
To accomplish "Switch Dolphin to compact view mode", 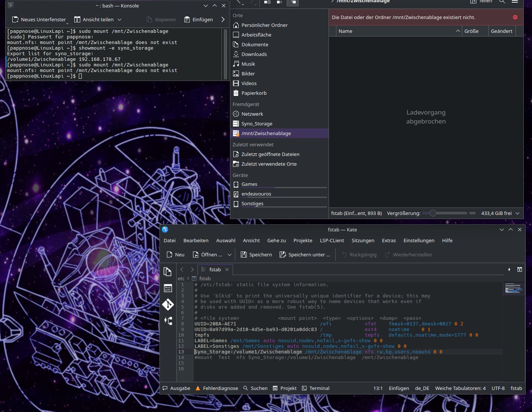I will click(x=280, y=2).
